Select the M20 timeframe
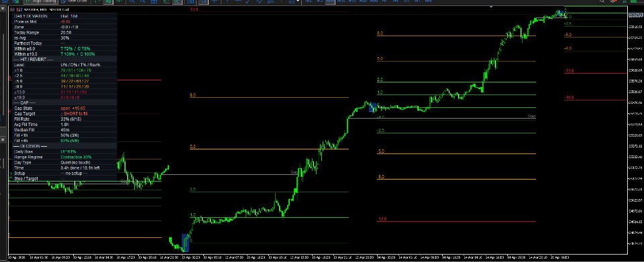 pos(363,1)
